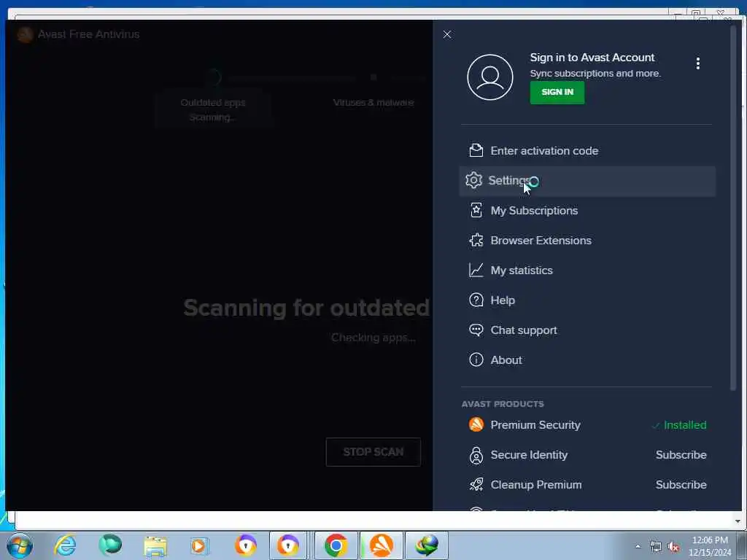747x560 pixels.
Task: Show hidden system tray icons
Action: point(638,546)
